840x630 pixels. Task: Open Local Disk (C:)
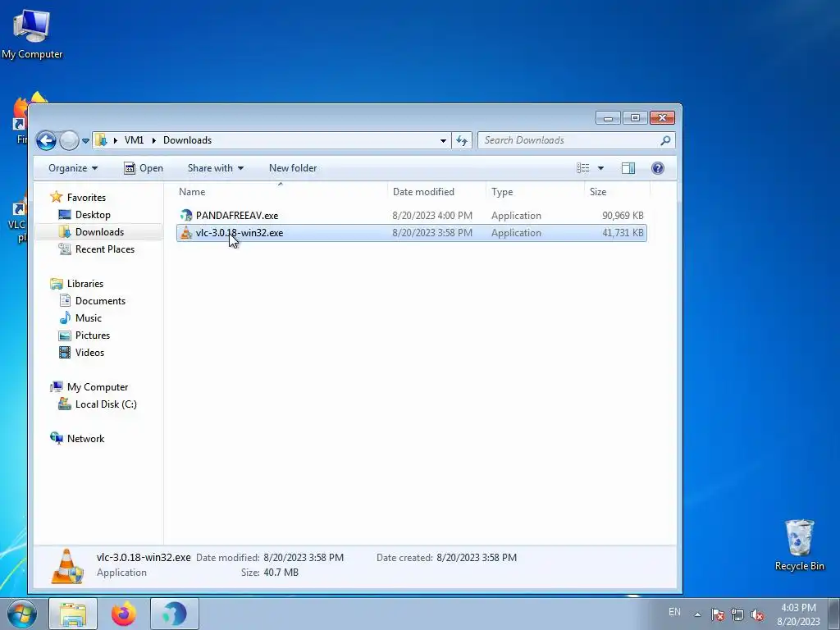tap(106, 404)
